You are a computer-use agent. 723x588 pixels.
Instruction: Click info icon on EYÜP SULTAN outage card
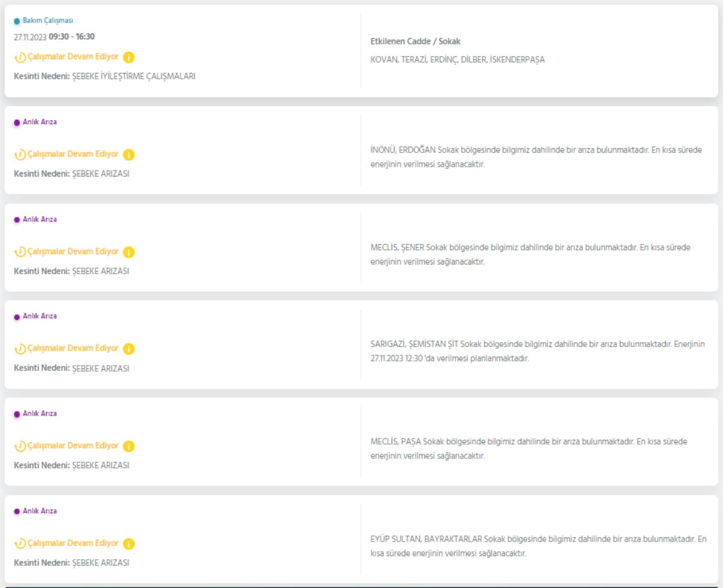click(128, 544)
